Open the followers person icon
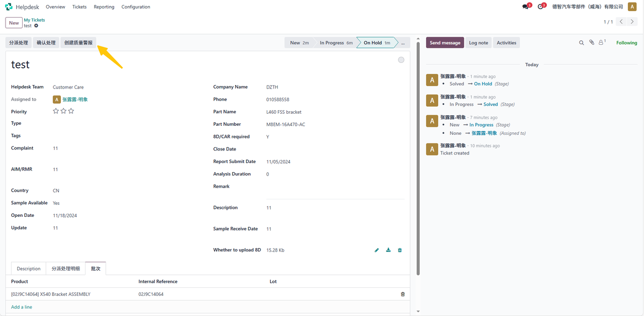Image resolution: width=644 pixels, height=316 pixels. 601,43
